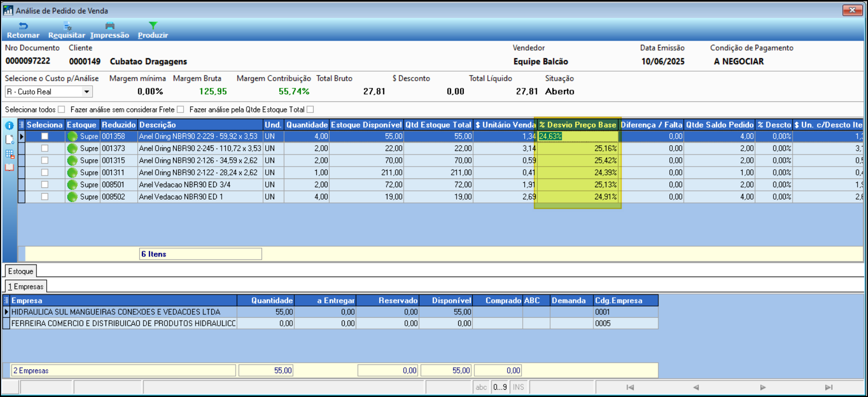The width and height of the screenshot is (868, 397).
Task: Click the 25,42% deviation cell
Action: point(578,160)
